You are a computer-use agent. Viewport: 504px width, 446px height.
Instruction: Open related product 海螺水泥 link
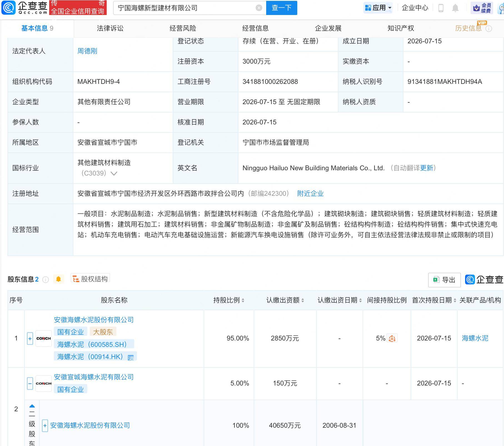point(475,338)
